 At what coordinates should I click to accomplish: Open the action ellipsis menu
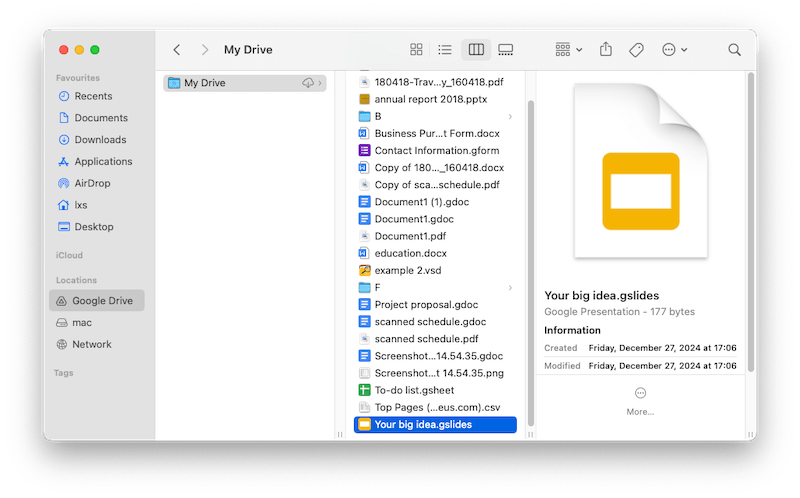pyautogui.click(x=674, y=49)
